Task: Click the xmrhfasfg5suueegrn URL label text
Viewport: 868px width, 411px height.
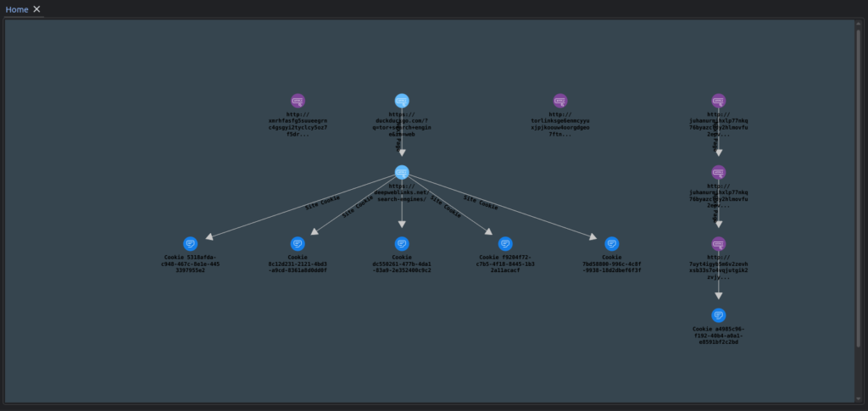Action: point(298,125)
